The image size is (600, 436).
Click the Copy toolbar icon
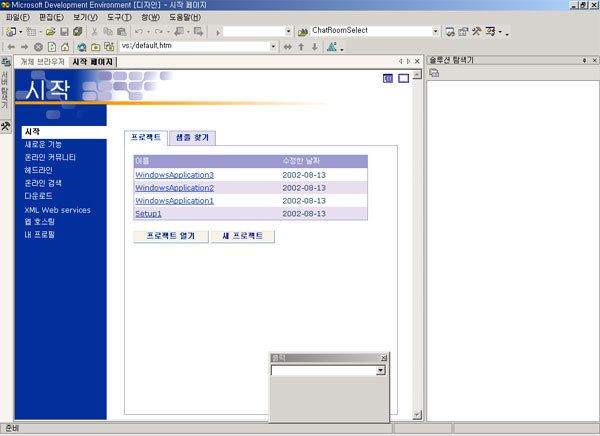(108, 32)
